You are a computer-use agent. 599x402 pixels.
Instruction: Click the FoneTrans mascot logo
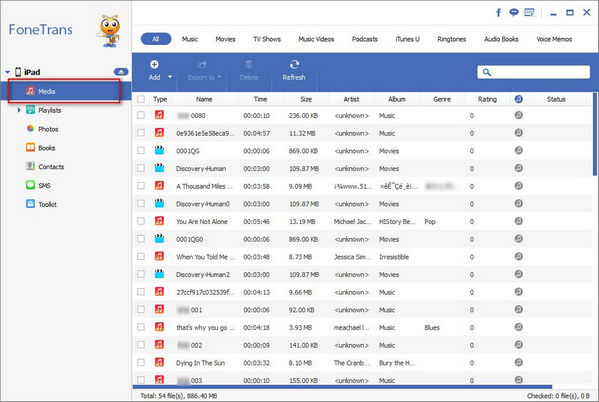pos(110,31)
